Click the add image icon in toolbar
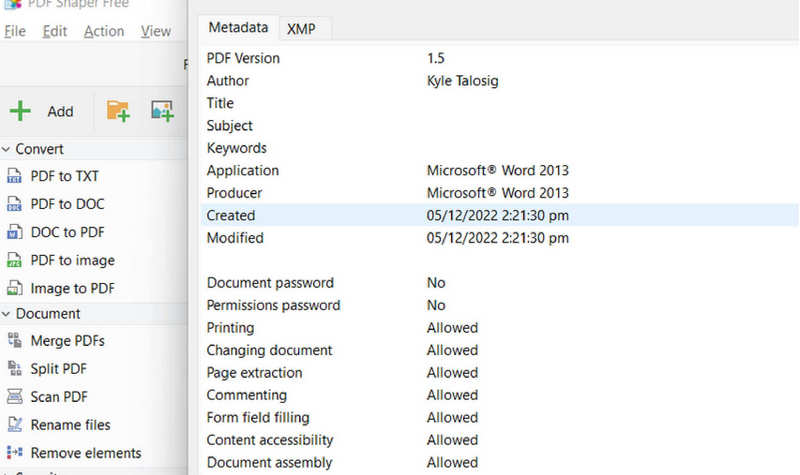Screen dimensions: 800x475 click(x=162, y=111)
